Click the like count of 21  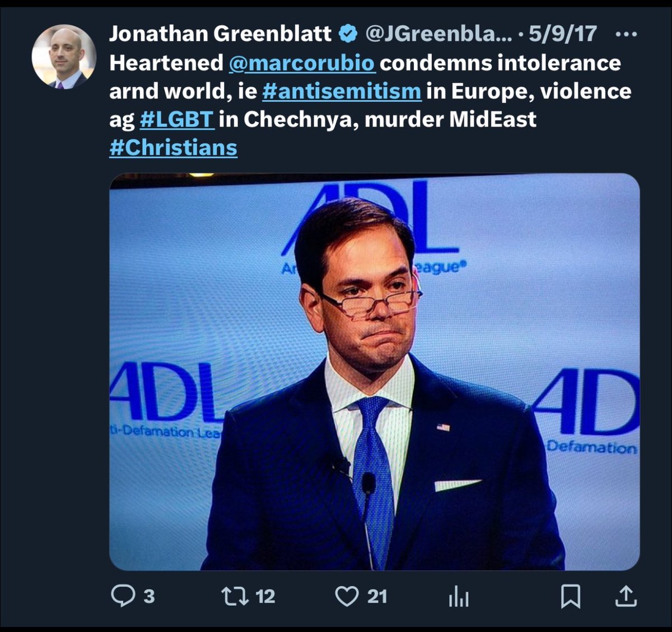pos(377,596)
